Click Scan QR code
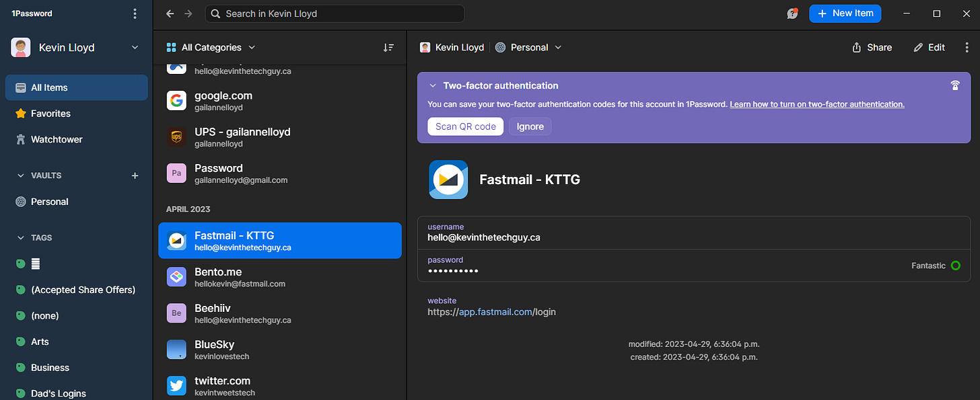Image resolution: width=980 pixels, height=400 pixels. (x=465, y=126)
